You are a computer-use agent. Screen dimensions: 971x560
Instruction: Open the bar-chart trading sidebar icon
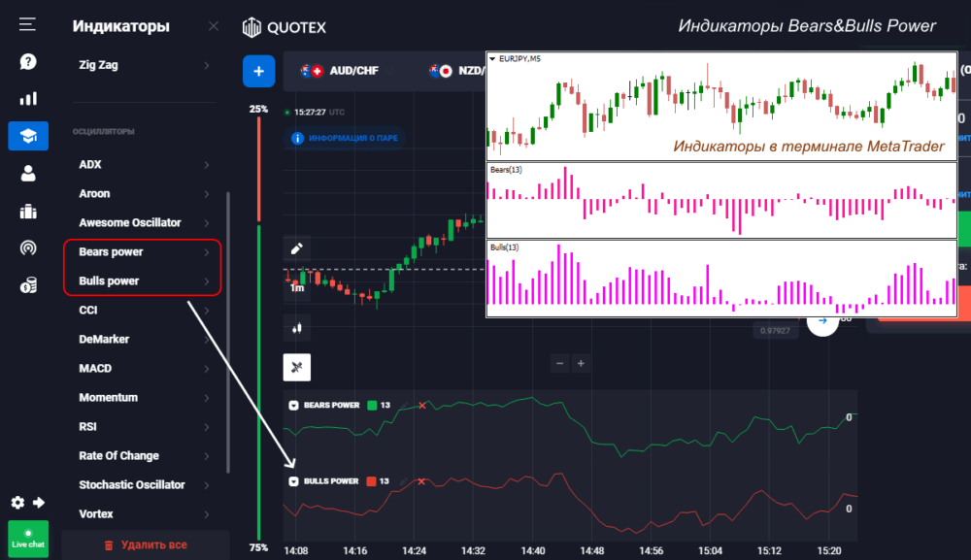28,98
